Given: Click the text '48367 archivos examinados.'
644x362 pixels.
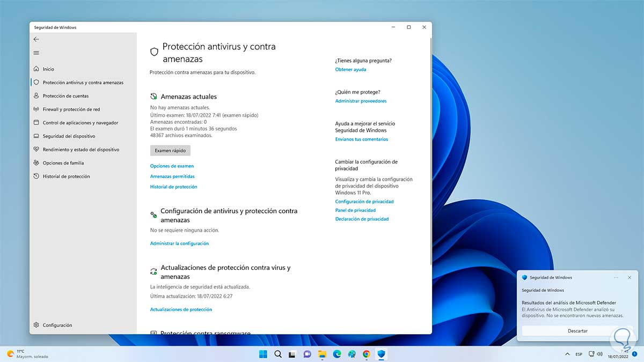Looking at the screenshot, I should (x=181, y=136).
